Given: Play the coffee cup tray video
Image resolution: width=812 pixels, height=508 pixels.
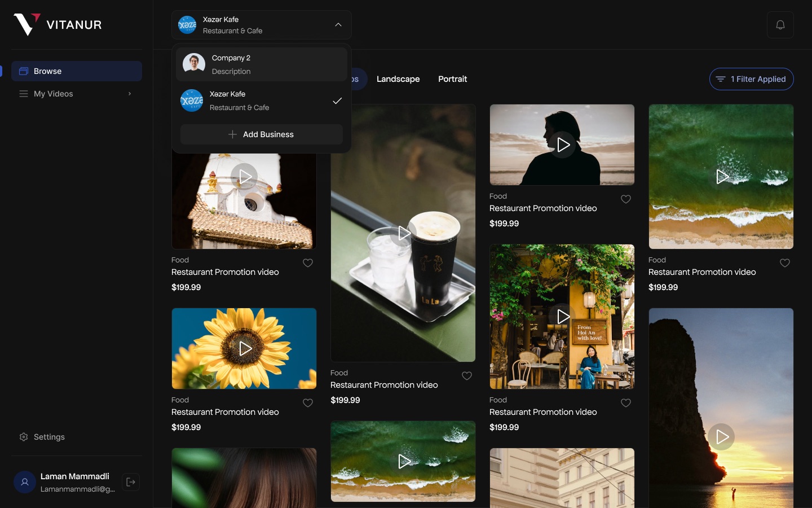Looking at the screenshot, I should coord(404,233).
